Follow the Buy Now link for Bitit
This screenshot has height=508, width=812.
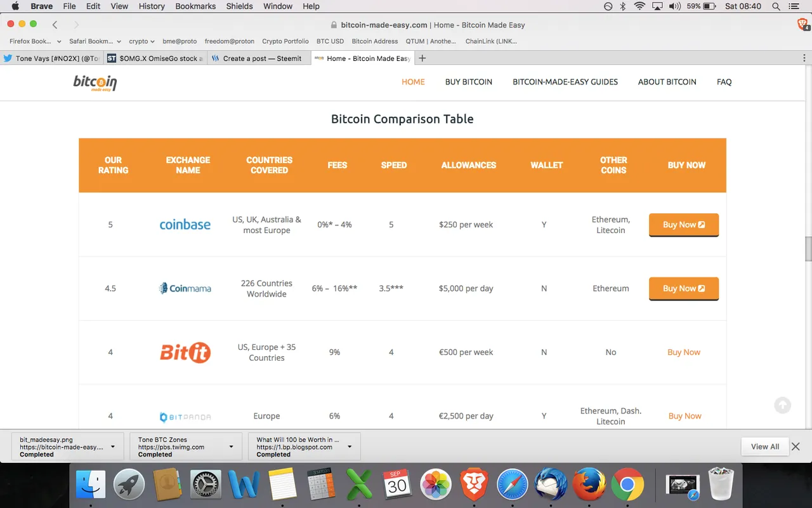click(684, 352)
